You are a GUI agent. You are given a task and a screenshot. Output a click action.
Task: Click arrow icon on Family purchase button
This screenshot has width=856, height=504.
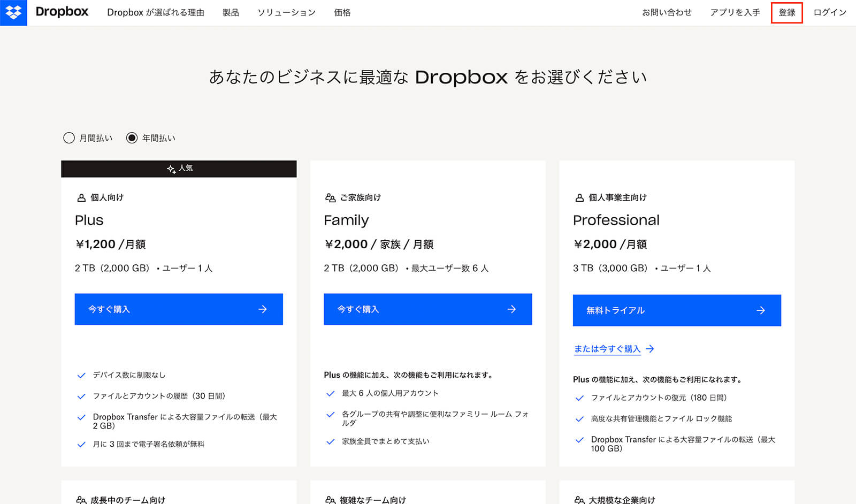[x=512, y=309]
